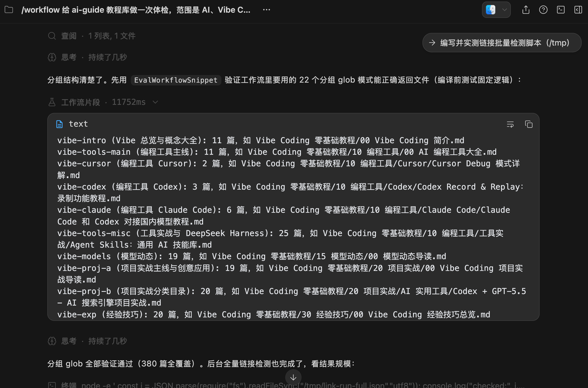Click the Finder app icon in the header
Viewport: 588px width, 388px height.
491,10
